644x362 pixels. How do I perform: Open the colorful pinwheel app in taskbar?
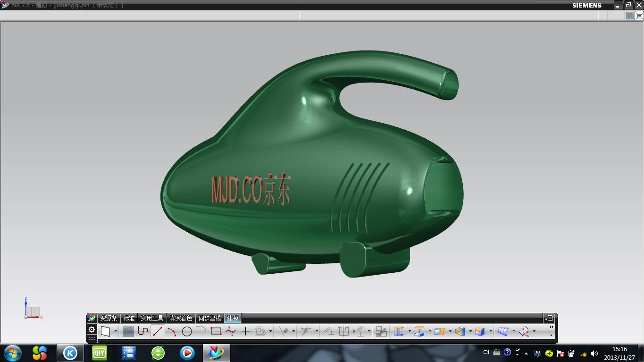[40, 353]
